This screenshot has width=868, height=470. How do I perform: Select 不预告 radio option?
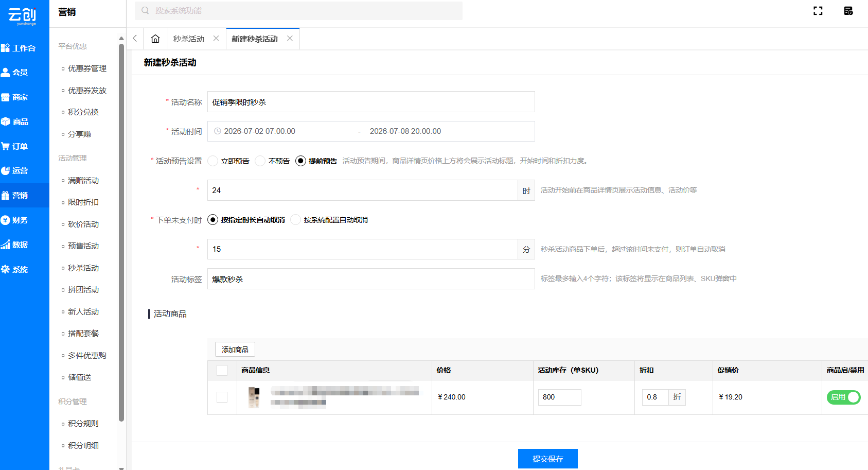pyautogui.click(x=260, y=161)
